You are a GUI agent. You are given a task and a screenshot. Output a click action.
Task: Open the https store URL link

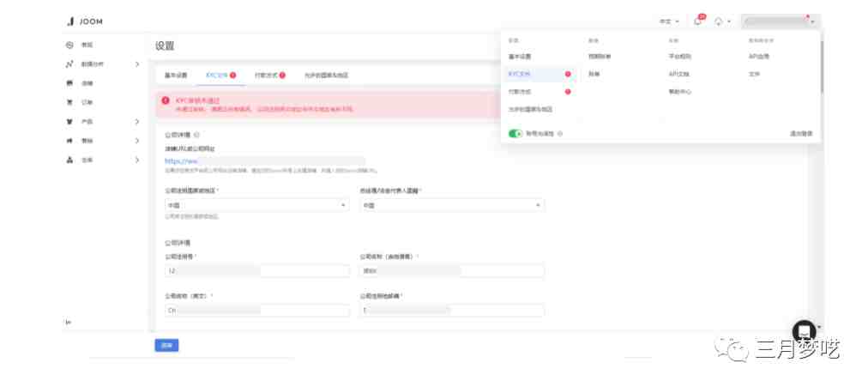pyautogui.click(x=181, y=161)
